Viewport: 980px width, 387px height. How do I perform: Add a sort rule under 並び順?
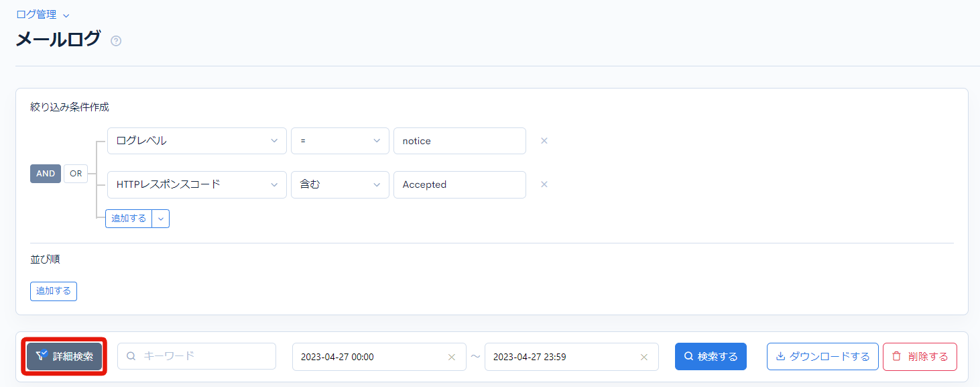[x=53, y=291]
